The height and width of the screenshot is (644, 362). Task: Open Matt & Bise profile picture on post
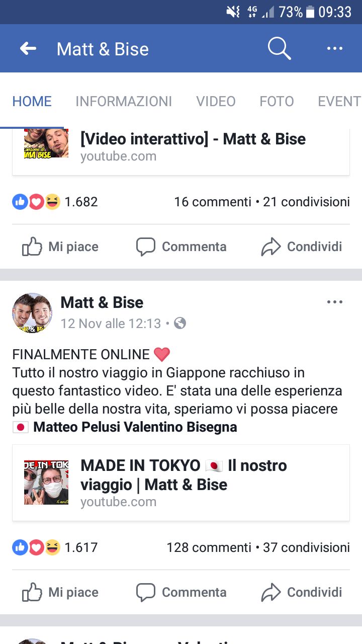pyautogui.click(x=32, y=312)
